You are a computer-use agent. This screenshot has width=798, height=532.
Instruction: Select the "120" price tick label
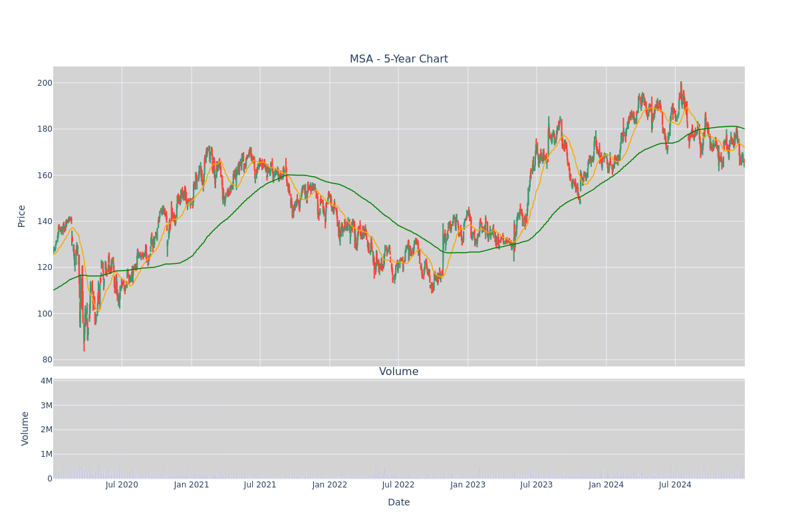45,267
